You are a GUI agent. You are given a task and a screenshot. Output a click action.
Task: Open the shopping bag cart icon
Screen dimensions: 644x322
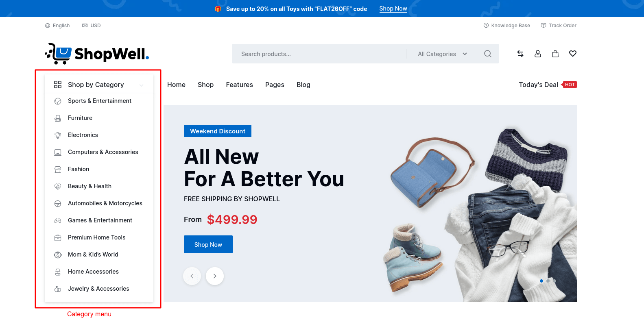click(x=555, y=54)
